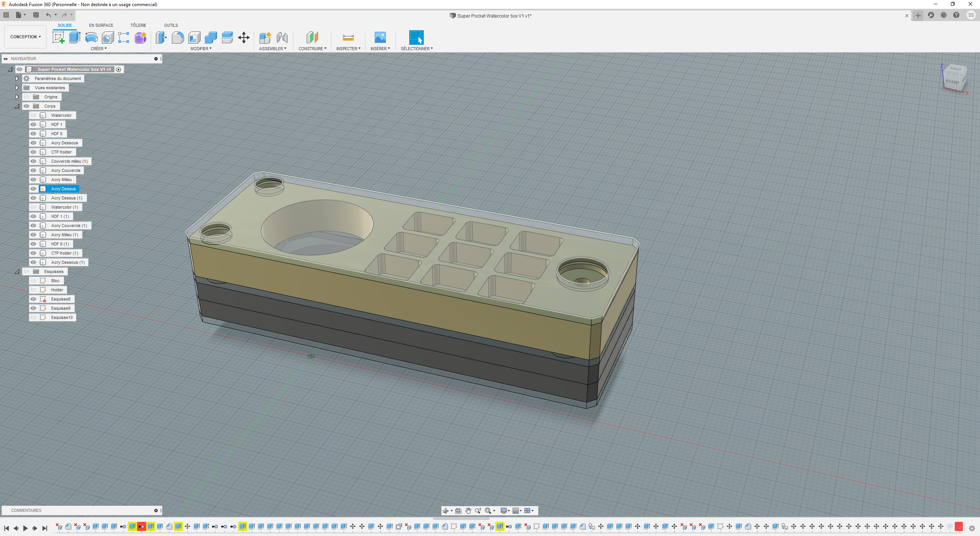The height and width of the screenshot is (536, 980).
Task: Select the Revolve tool icon
Action: pos(91,38)
